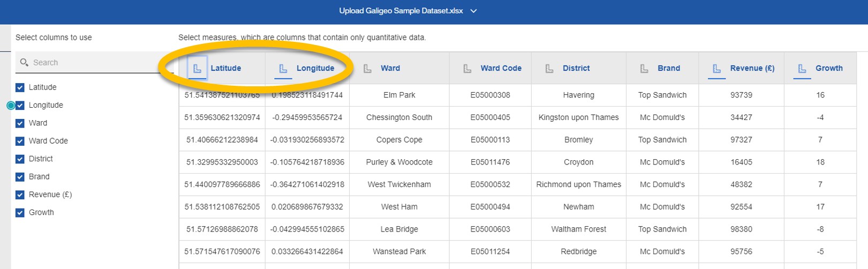Select the District column header label
Viewport: 868px width, 269px height.
pyautogui.click(x=576, y=69)
